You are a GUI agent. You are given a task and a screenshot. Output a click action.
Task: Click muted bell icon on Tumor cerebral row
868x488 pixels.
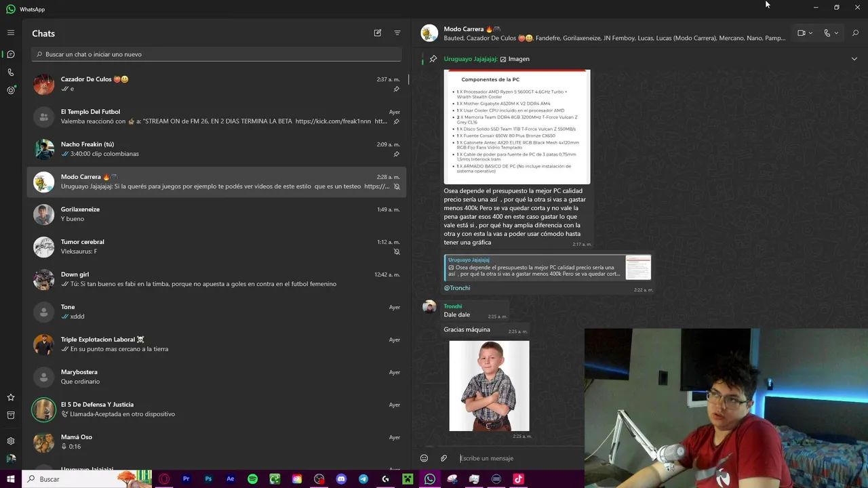coord(397,251)
